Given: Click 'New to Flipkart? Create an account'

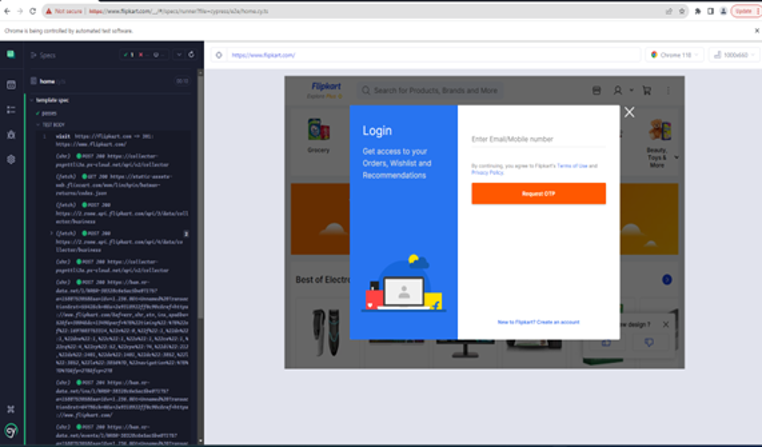Looking at the screenshot, I should 538,322.
